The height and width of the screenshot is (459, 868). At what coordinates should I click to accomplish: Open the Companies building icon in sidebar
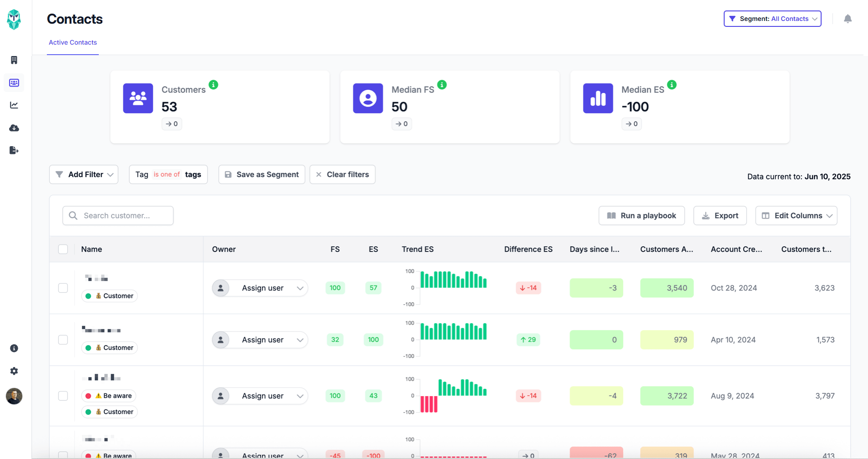pos(14,60)
